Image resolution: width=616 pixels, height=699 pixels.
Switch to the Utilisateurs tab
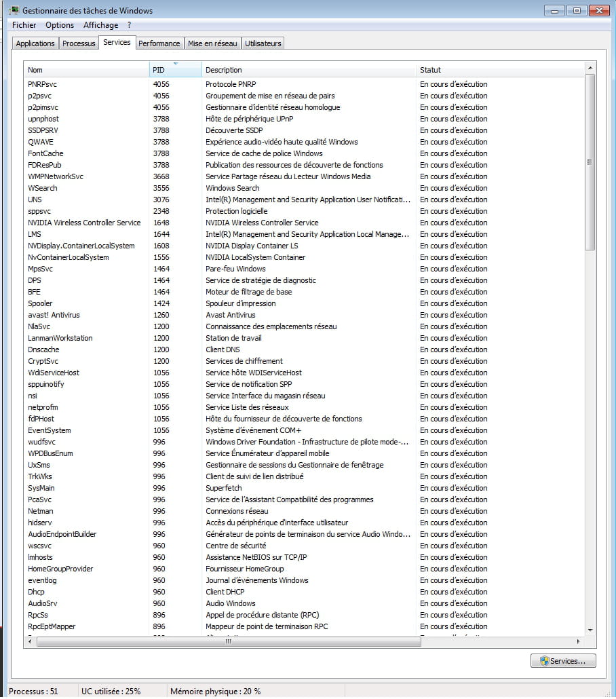pos(263,43)
